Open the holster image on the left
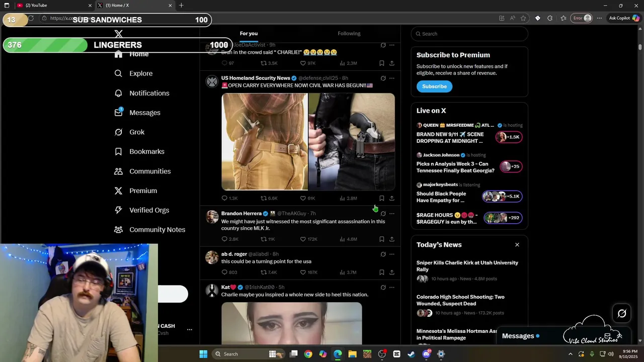 click(265, 142)
